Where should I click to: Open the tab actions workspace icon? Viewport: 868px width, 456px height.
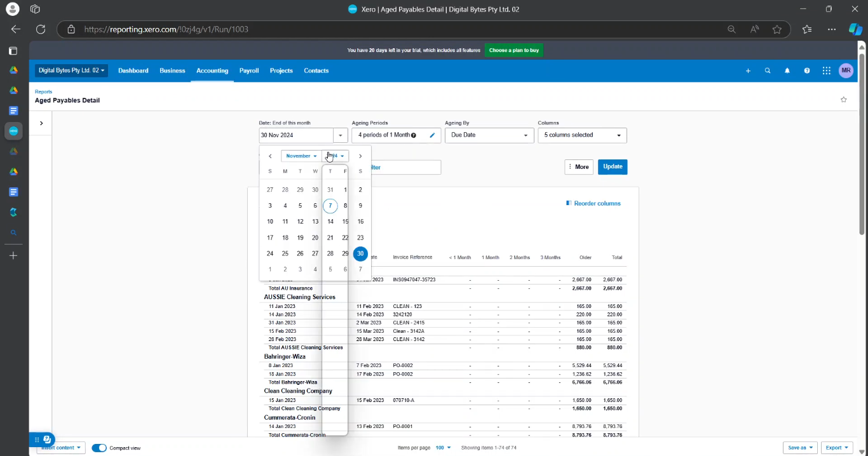(35, 9)
